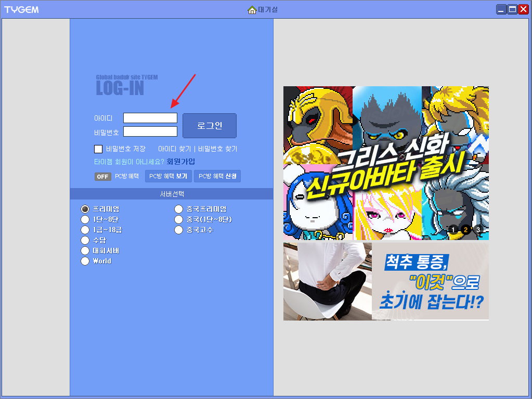Click the PC방 혜택 신청 button
Screen dimensions: 532x399
click(x=217, y=176)
